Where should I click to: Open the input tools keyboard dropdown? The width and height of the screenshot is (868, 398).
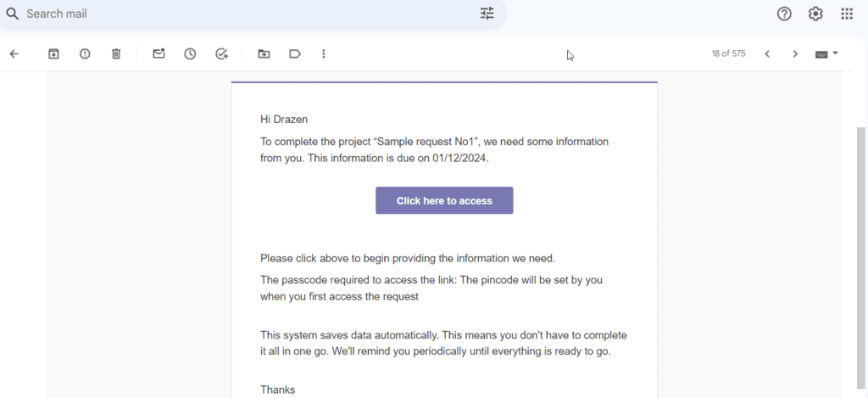826,53
